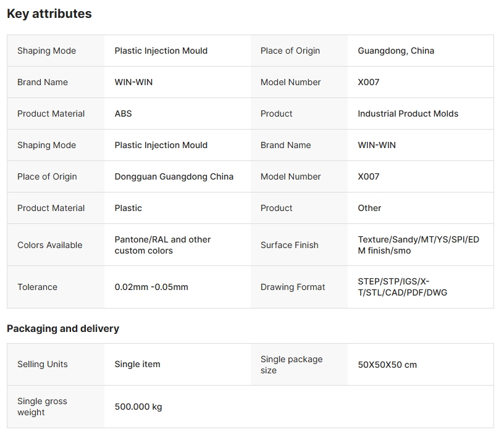The width and height of the screenshot is (504, 435).
Task: Select the Pantone/RAL custom colors text
Action: pos(162,245)
